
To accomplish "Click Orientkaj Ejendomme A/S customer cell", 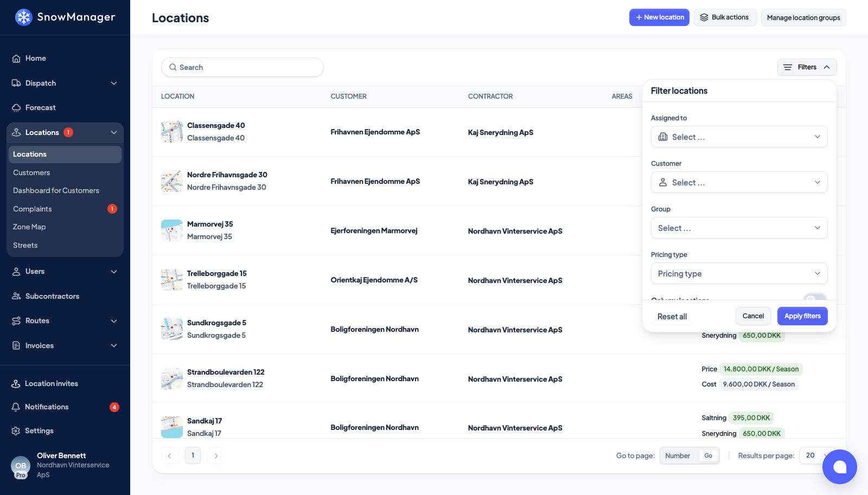I will click(x=374, y=280).
